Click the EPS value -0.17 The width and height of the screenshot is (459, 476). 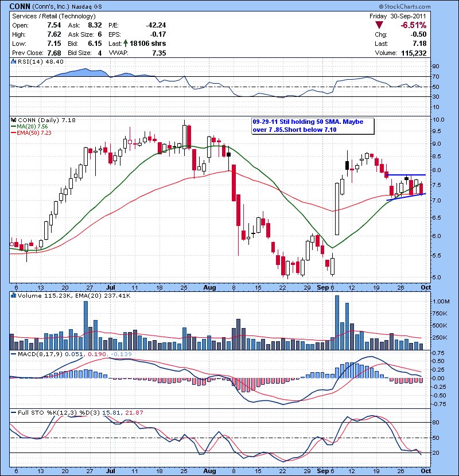click(x=158, y=34)
